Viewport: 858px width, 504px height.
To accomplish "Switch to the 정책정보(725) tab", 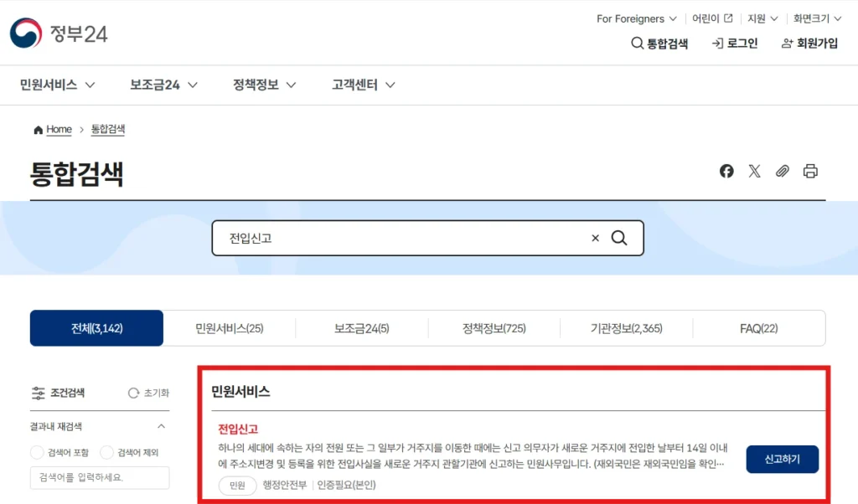I will (494, 328).
